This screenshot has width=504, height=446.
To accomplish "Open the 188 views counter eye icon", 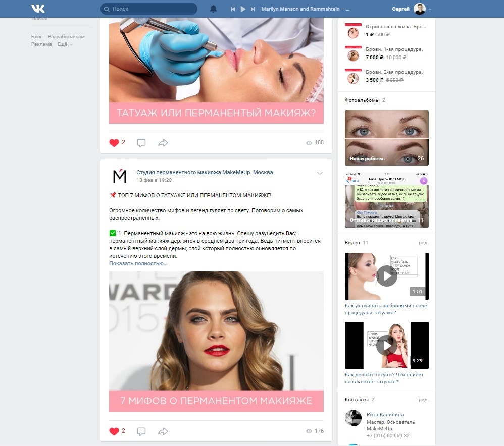I will [x=309, y=143].
